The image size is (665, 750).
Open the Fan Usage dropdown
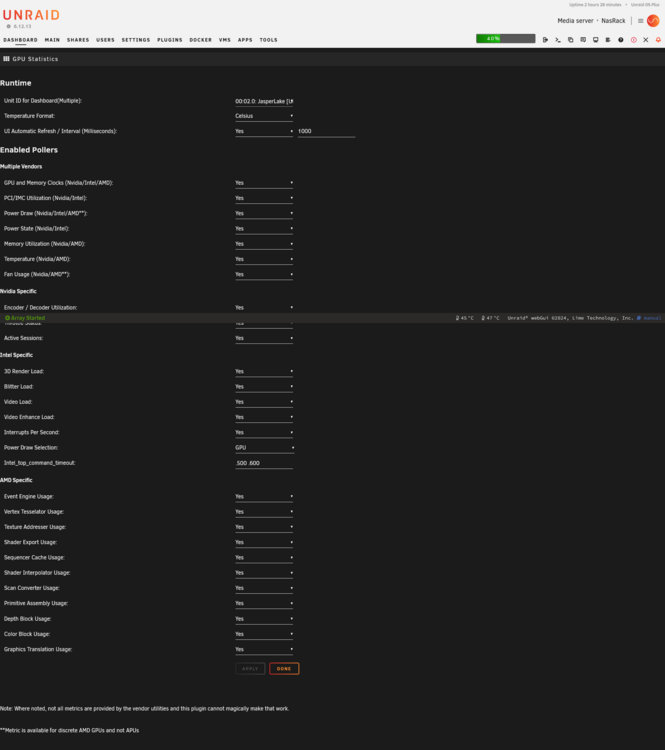click(x=264, y=275)
